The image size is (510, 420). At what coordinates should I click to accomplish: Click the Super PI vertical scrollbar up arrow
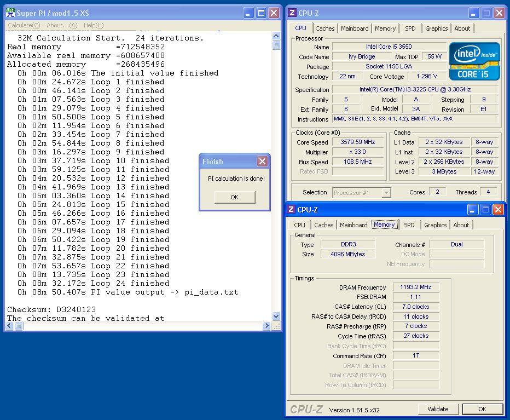(x=276, y=36)
